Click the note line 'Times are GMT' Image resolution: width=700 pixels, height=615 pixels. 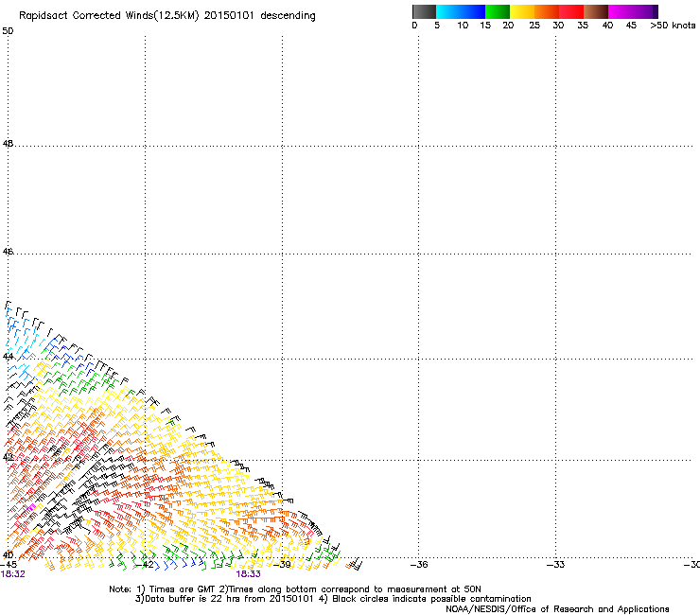[x=183, y=589]
